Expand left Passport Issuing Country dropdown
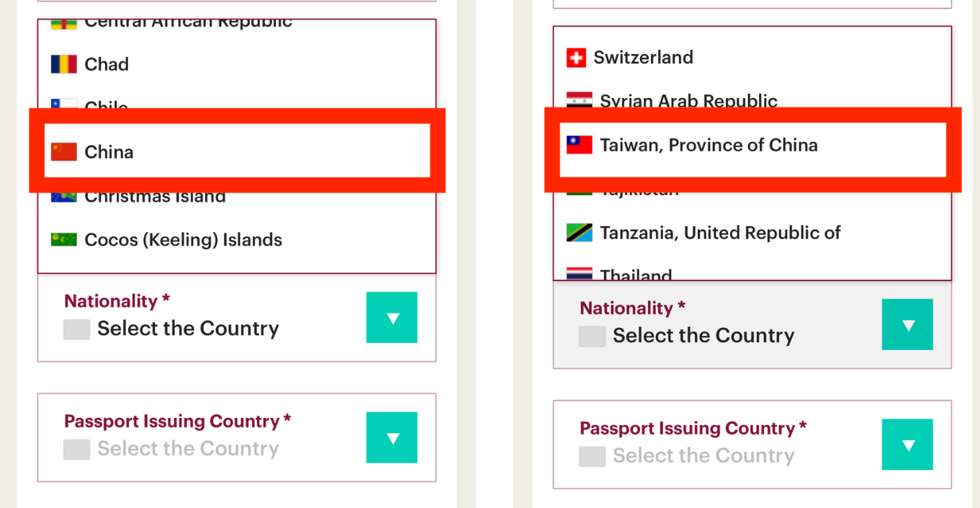Screen dimensions: 980x508 (x=392, y=437)
